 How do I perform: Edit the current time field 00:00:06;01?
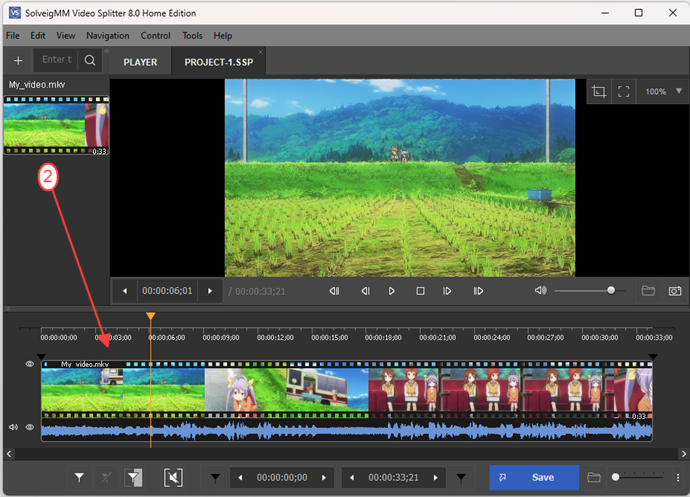click(x=167, y=291)
